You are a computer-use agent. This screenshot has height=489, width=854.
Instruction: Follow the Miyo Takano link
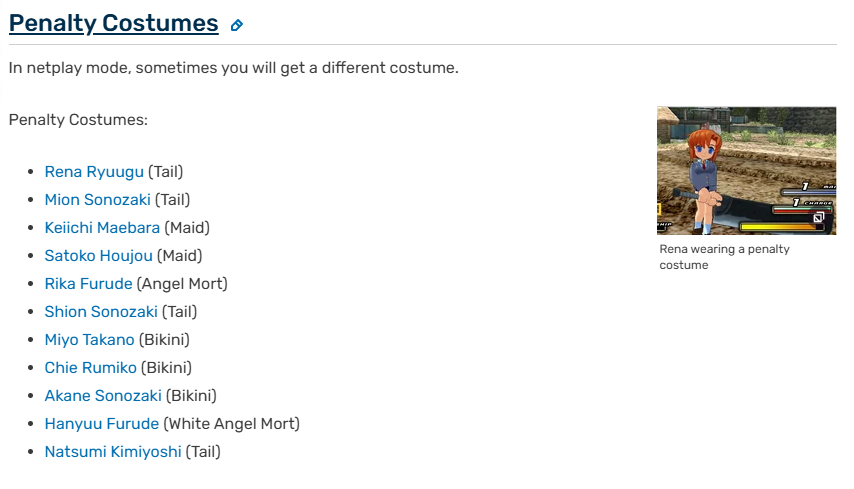coord(89,340)
